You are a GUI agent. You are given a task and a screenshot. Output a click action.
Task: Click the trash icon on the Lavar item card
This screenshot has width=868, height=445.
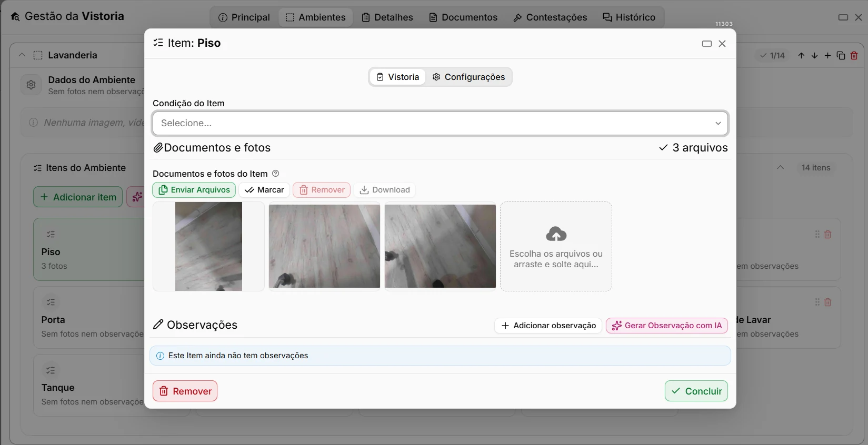click(x=827, y=302)
